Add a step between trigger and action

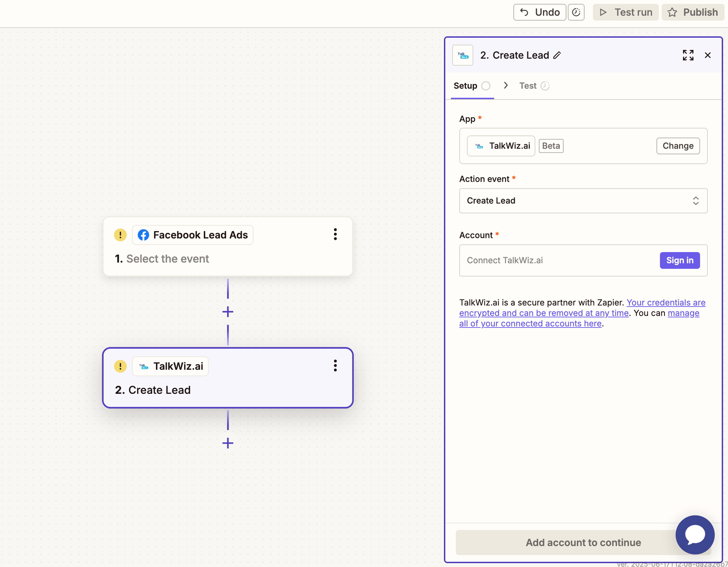tap(228, 312)
